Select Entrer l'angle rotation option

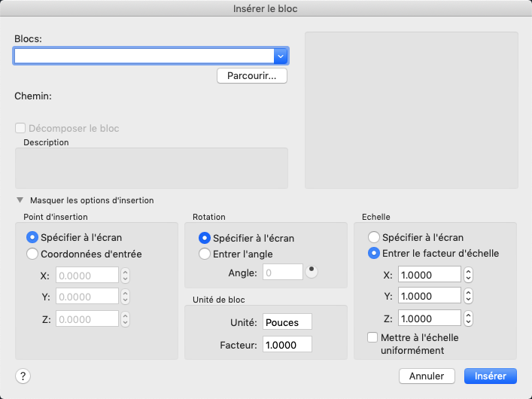pyautogui.click(x=204, y=254)
